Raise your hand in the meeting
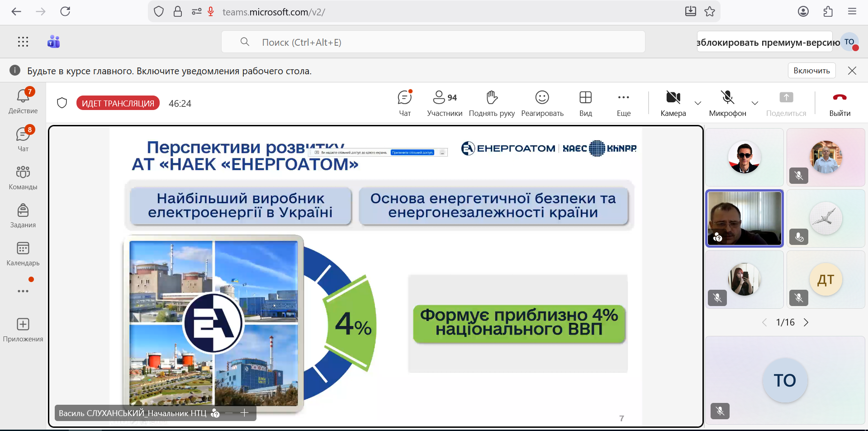Screen dimensions: 868x431 pos(492,103)
